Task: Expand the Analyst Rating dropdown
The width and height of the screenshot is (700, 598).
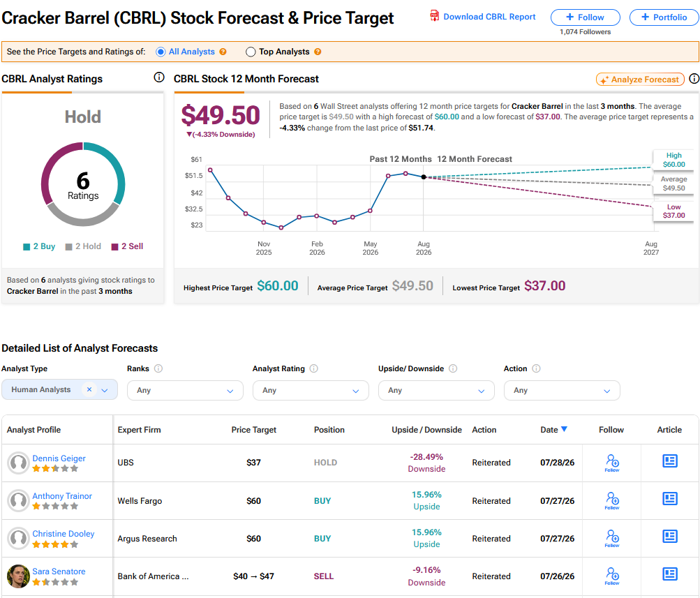Action: pos(311,391)
